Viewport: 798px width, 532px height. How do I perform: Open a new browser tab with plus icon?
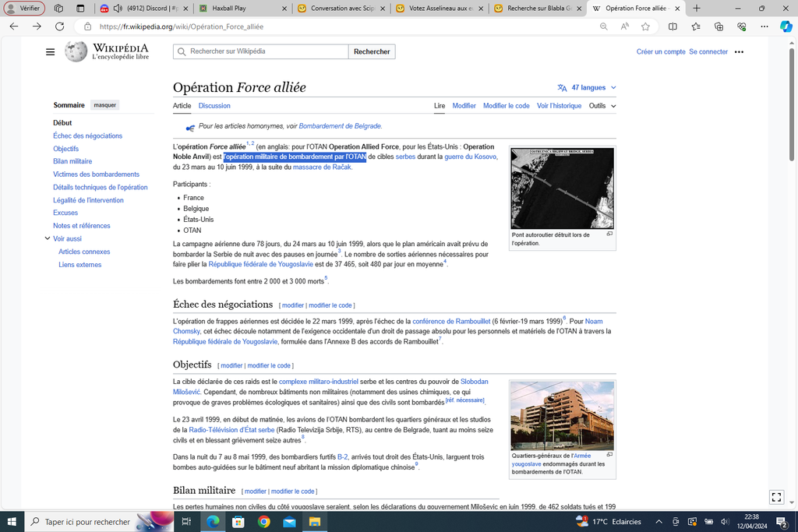pos(696,8)
